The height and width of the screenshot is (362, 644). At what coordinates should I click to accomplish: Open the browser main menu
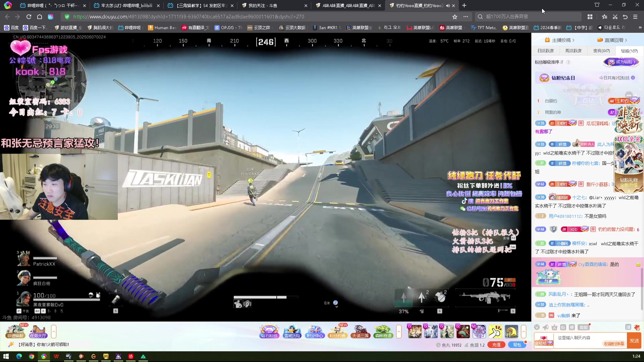tap(635, 17)
